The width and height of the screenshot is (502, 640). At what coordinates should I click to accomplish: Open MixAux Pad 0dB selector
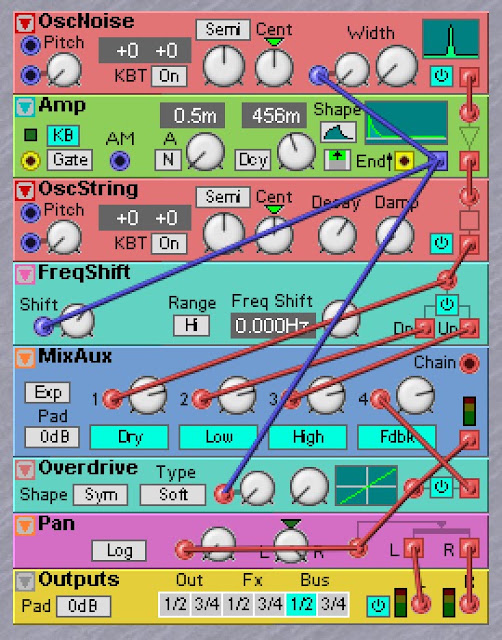tap(52, 437)
